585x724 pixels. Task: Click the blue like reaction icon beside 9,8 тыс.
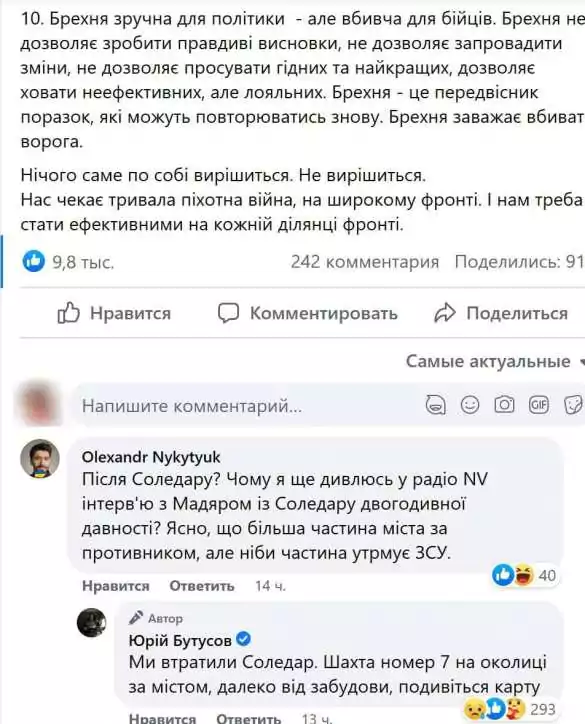(34, 261)
